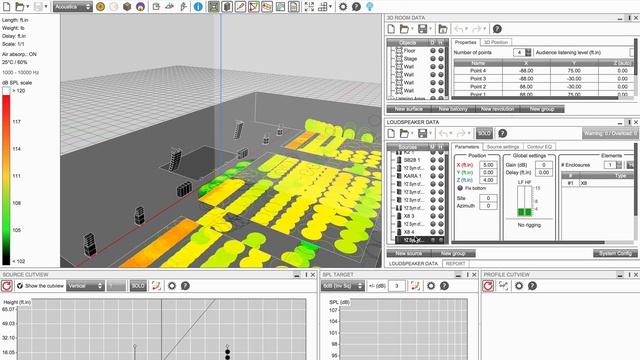
Task: Switch to the REPORT tab
Action: tap(456, 264)
